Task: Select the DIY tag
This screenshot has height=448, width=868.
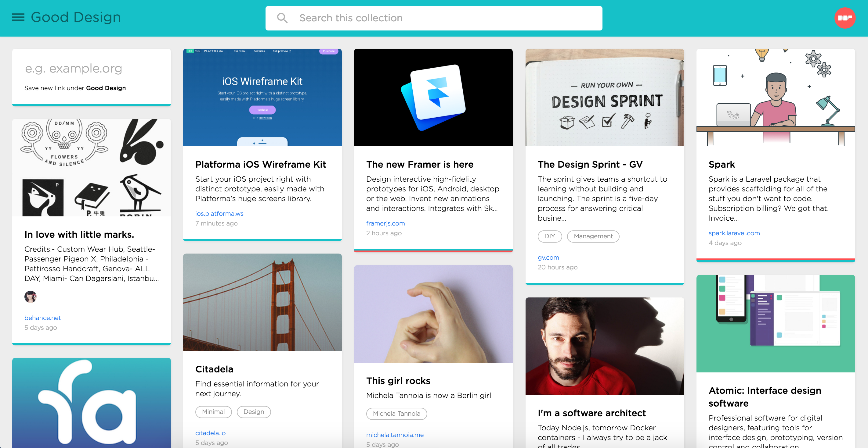Action: coord(549,236)
